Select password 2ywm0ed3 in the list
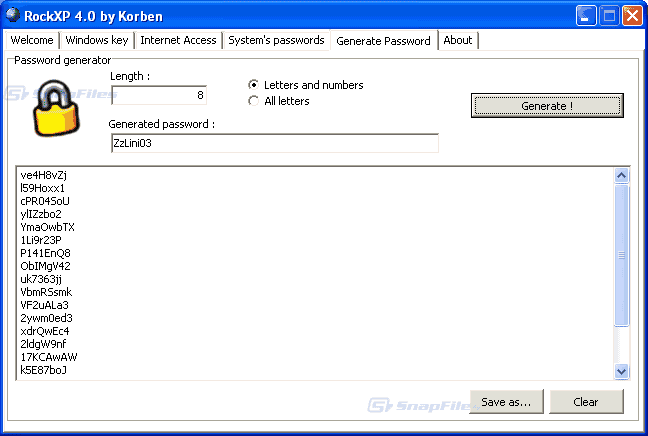 pos(46,318)
